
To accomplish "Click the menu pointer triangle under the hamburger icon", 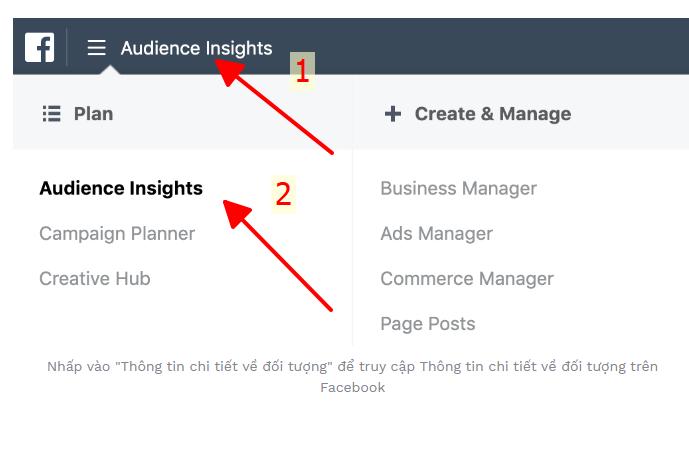I will click(x=110, y=70).
